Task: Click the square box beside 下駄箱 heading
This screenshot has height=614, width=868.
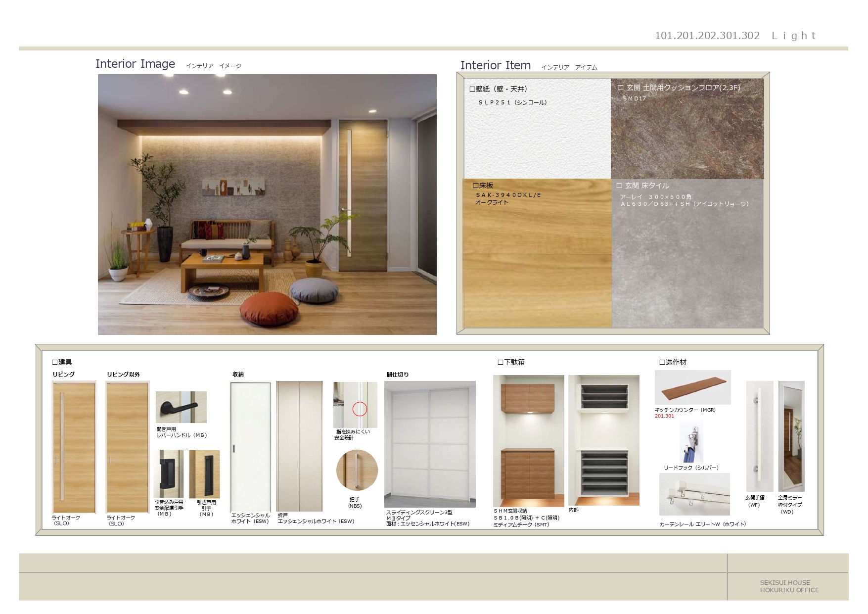Action: click(x=500, y=362)
